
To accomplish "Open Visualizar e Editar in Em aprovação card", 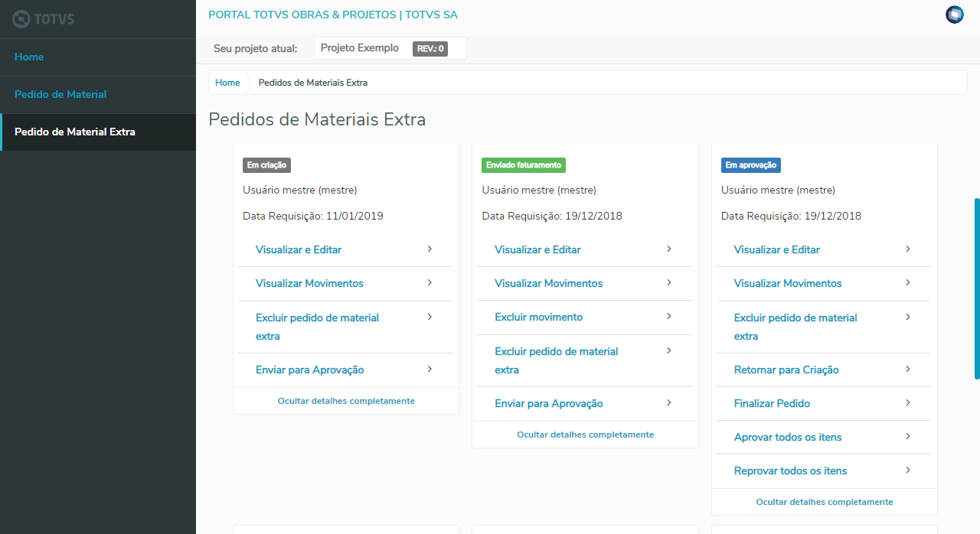I will [x=777, y=250].
